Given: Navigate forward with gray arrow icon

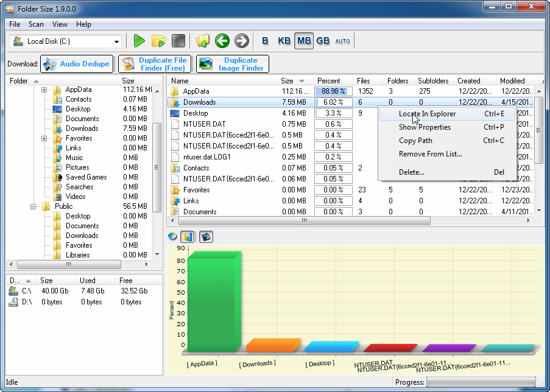Looking at the screenshot, I should [x=242, y=41].
